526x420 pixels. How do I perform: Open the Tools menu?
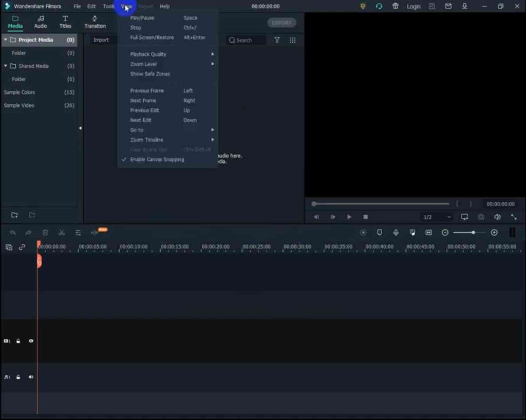pyautogui.click(x=108, y=6)
